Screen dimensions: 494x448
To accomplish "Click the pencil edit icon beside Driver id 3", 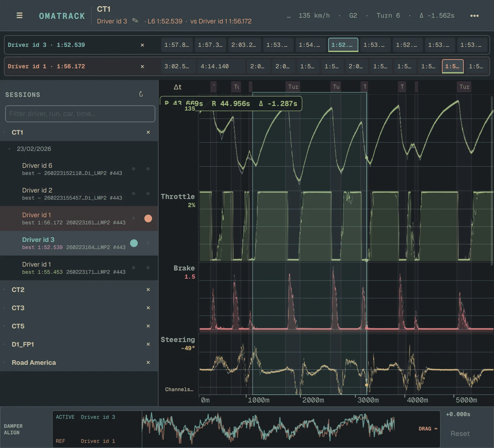I will pyautogui.click(x=135, y=21).
